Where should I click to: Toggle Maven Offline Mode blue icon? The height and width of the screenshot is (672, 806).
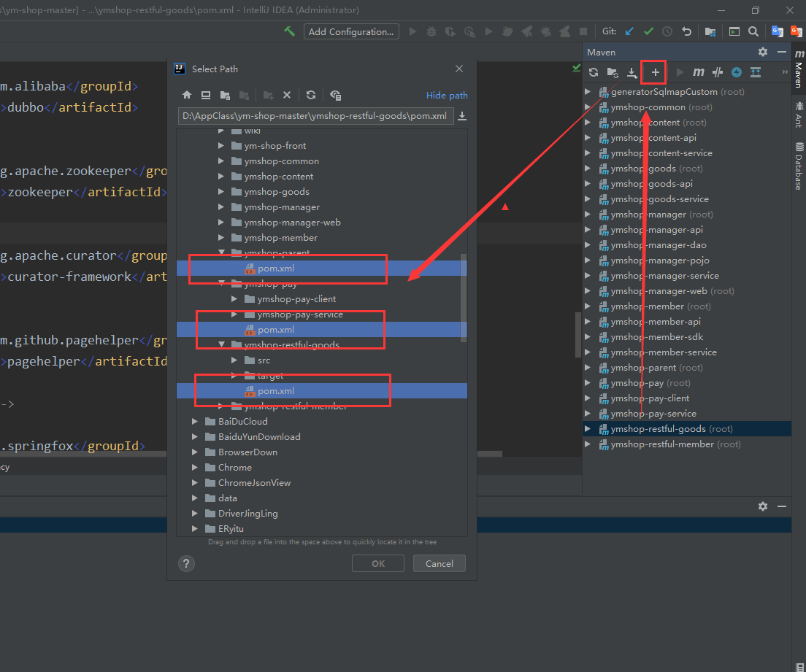[737, 72]
